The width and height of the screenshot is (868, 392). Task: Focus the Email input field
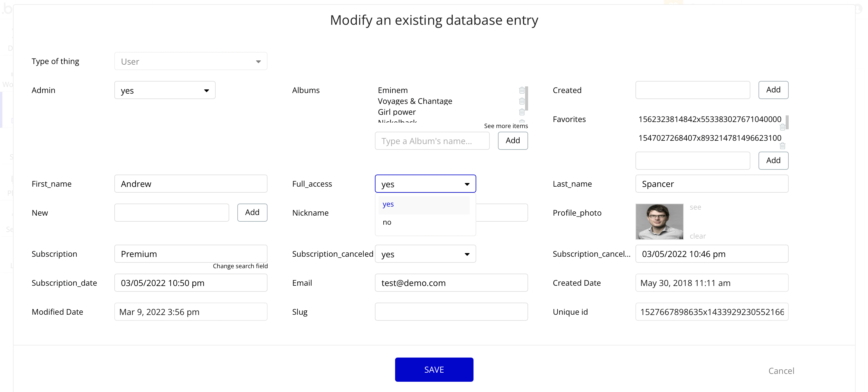(451, 283)
